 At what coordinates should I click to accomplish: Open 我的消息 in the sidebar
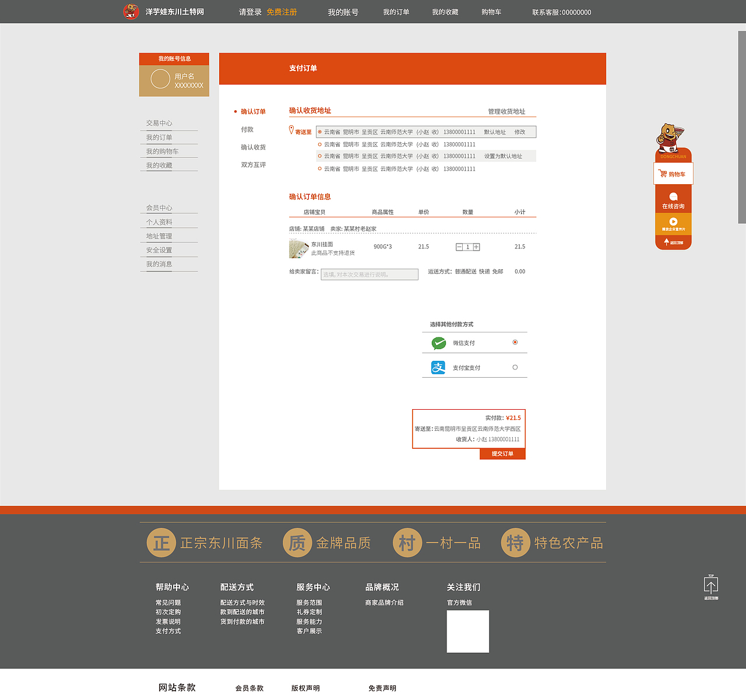tap(159, 264)
